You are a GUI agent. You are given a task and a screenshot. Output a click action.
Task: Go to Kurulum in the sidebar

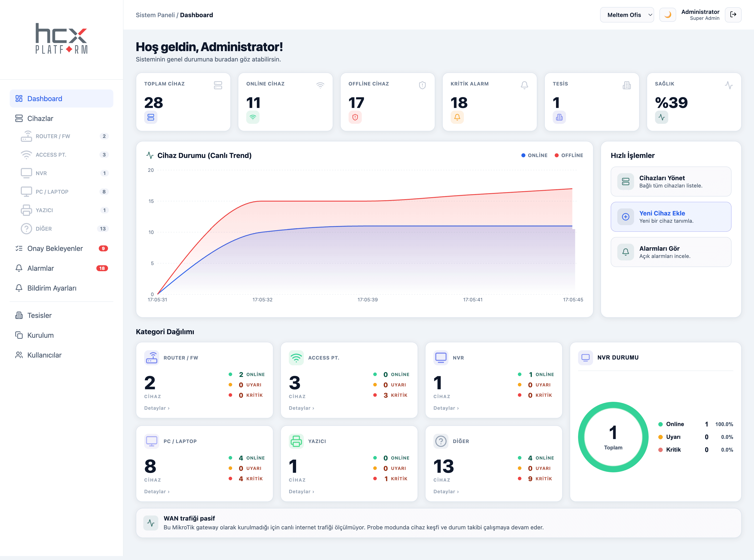(x=61, y=335)
